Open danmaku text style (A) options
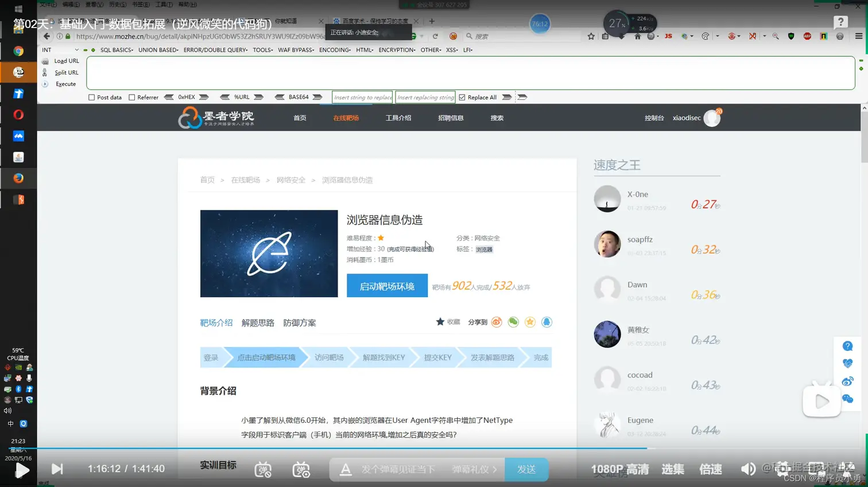Viewport: 868px width, 487px height. [x=346, y=470]
